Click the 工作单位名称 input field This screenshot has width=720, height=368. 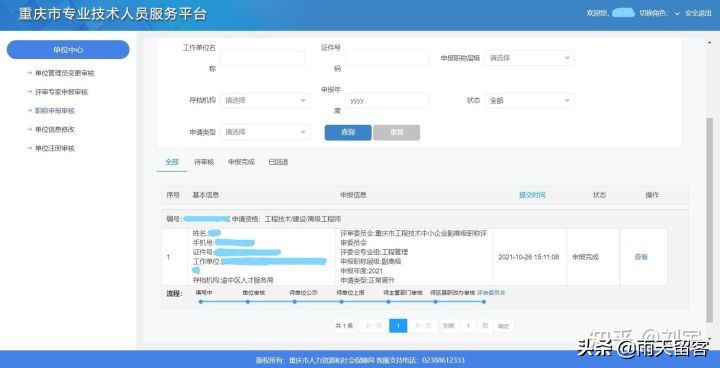[263, 58]
